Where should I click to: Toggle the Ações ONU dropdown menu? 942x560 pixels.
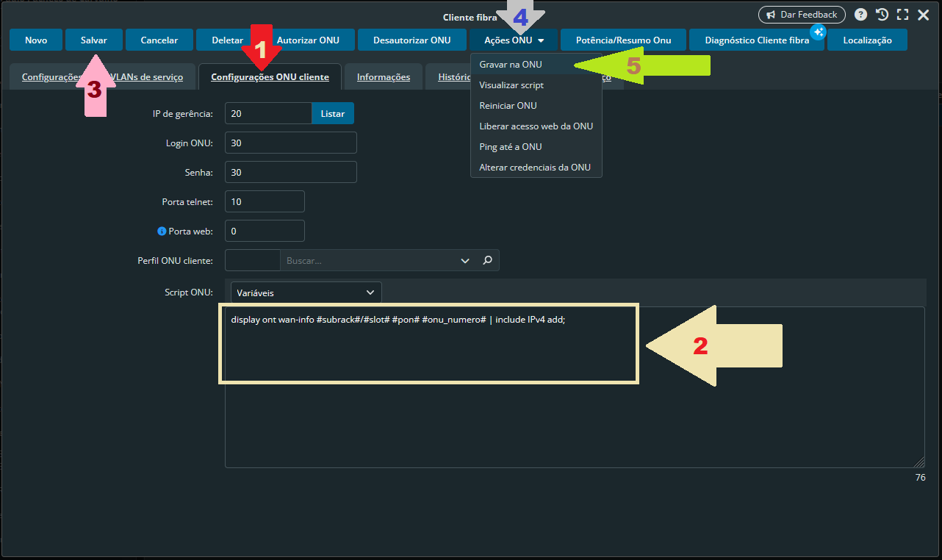click(514, 40)
